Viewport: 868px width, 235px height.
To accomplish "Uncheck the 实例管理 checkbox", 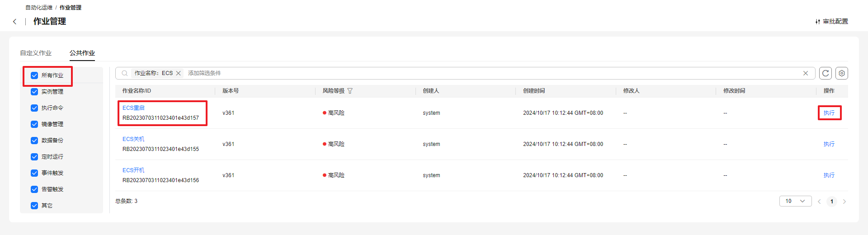I will (34, 92).
